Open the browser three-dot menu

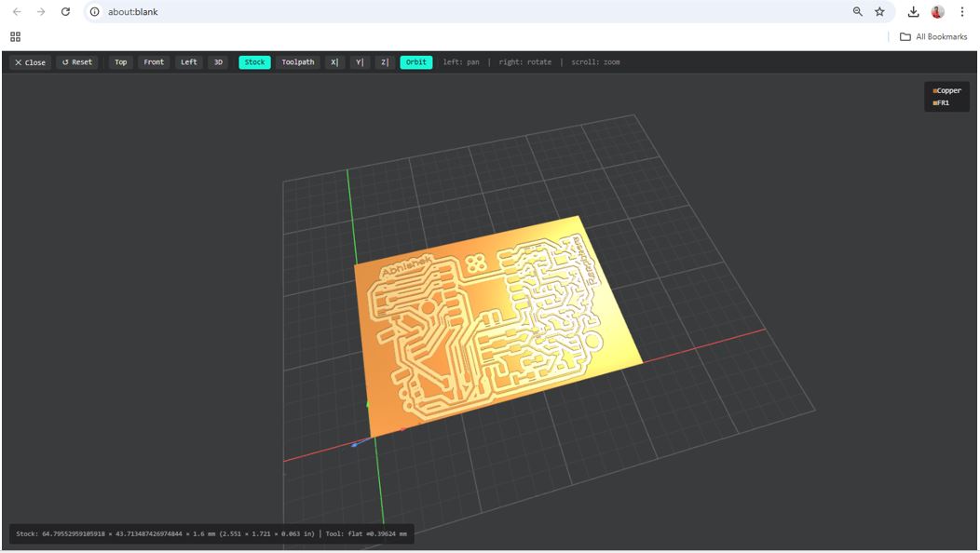pyautogui.click(x=962, y=12)
